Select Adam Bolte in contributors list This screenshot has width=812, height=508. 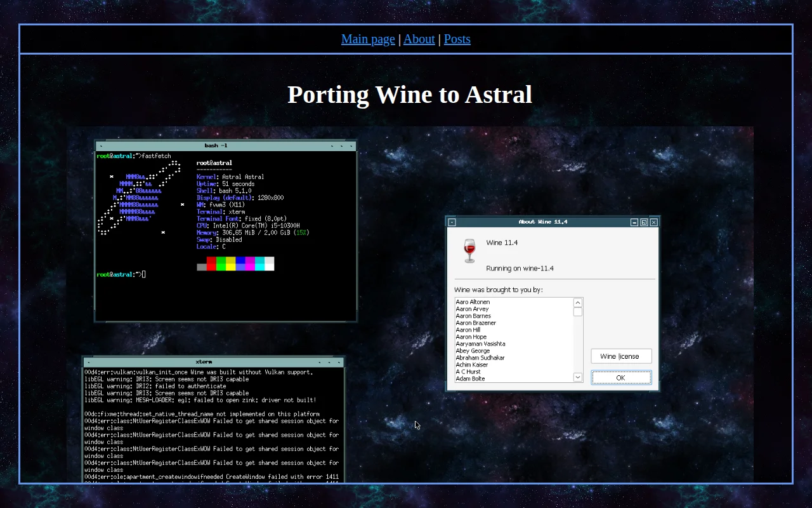(x=470, y=379)
